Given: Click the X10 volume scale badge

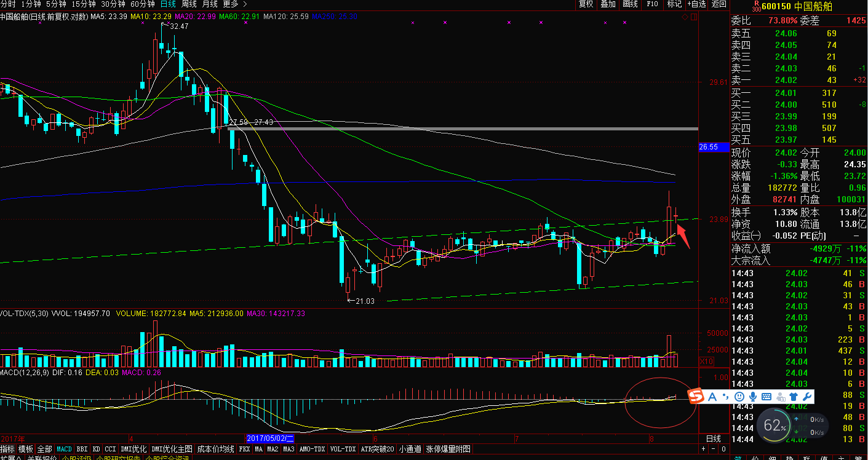Looking at the screenshot, I should (x=707, y=361).
